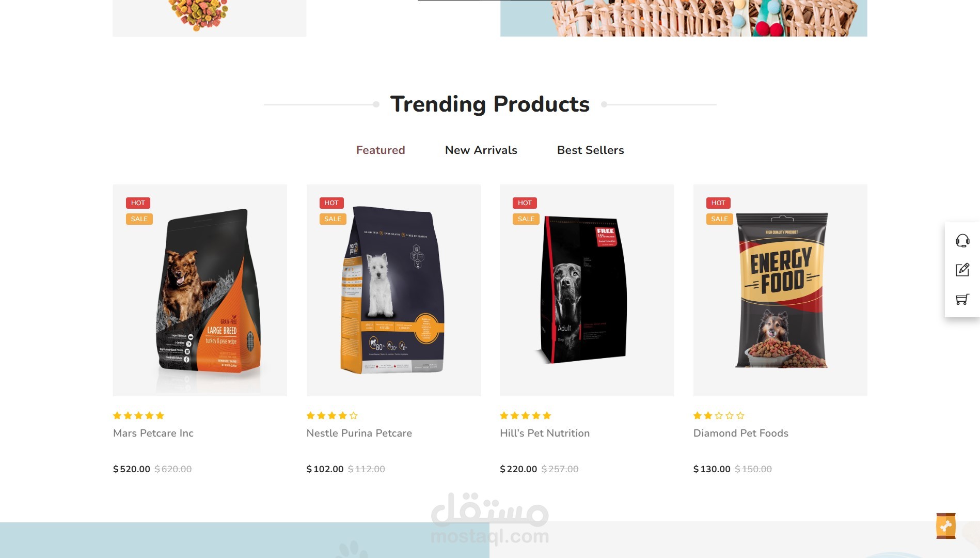The height and width of the screenshot is (558, 980).
Task: Click the two-star rating of Diamond Pet Foods
Action: (x=719, y=415)
